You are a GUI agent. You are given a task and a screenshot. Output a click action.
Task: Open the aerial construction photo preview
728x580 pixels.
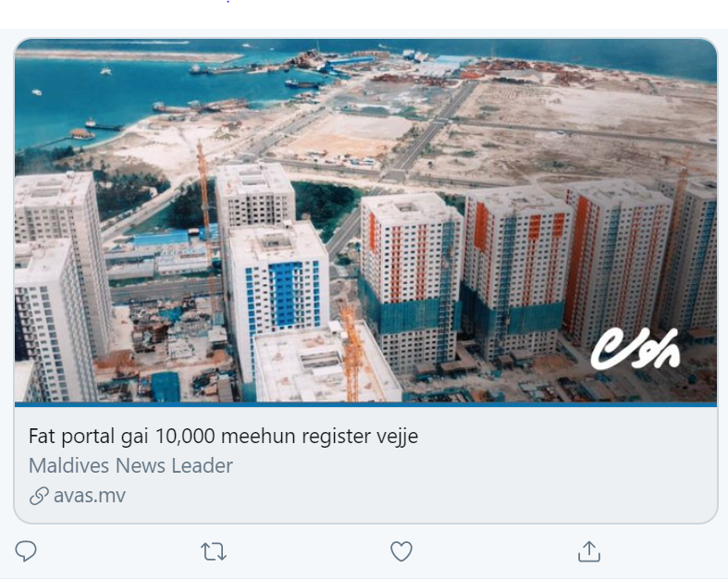[x=366, y=220]
